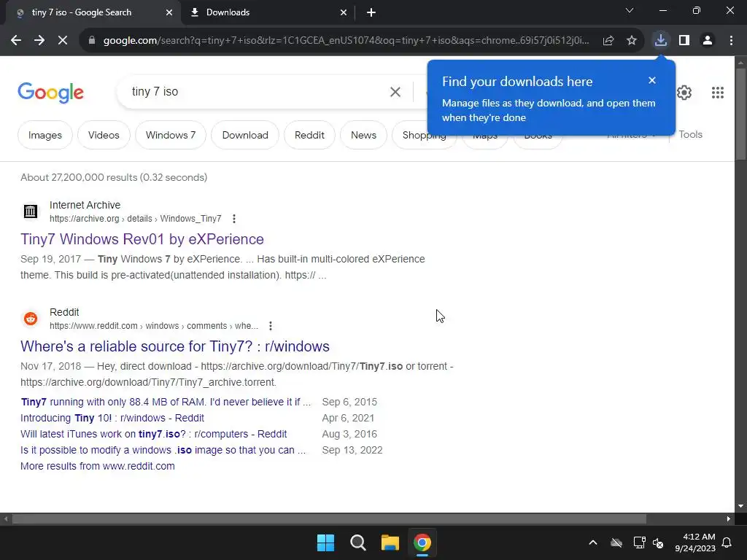The image size is (747, 560).
Task: Filter results by News
Action: [x=363, y=135]
